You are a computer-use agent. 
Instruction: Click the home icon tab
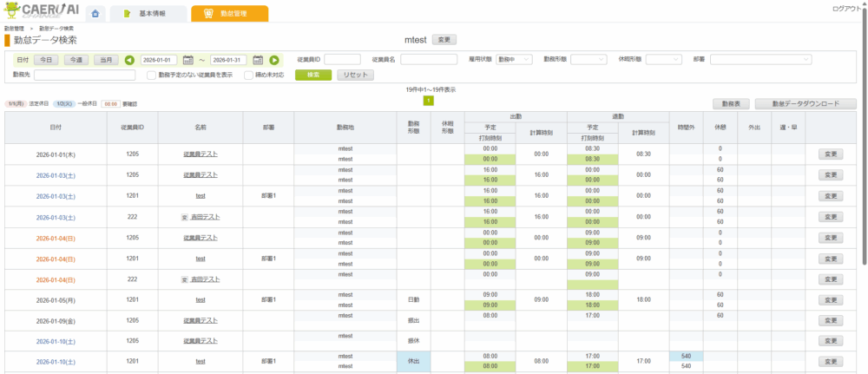(95, 14)
